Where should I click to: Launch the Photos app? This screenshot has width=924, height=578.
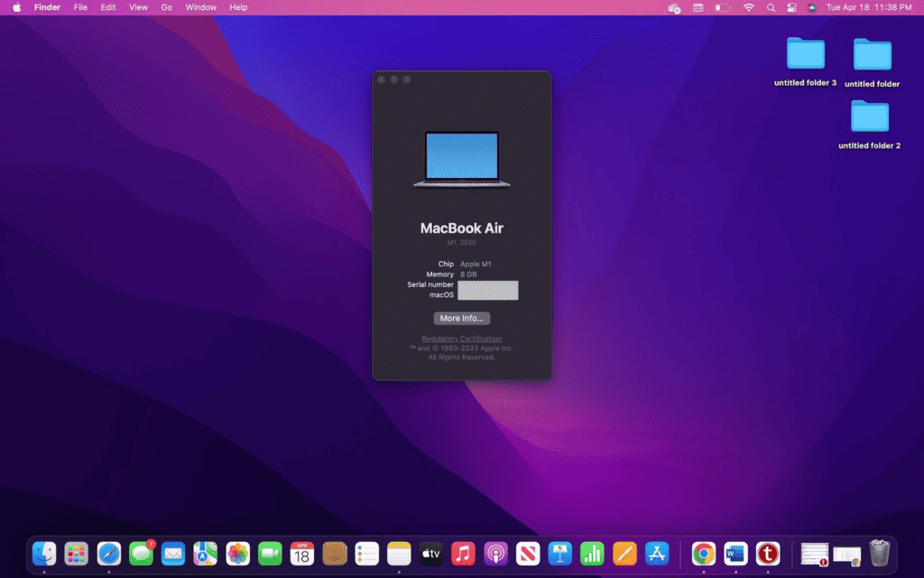237,555
